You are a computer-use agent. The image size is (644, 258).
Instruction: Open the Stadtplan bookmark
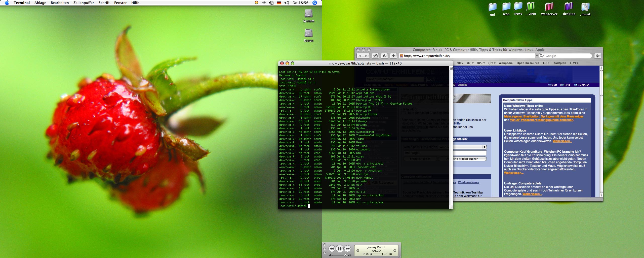click(559, 63)
